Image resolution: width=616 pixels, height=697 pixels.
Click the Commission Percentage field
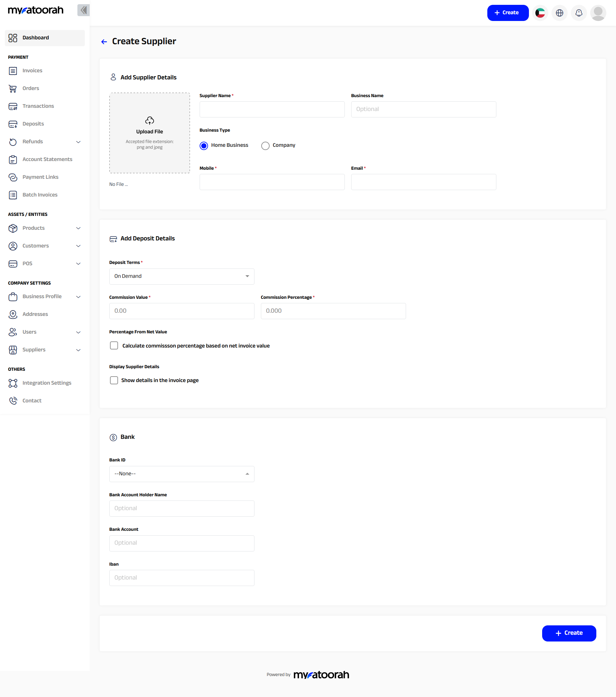tap(333, 311)
